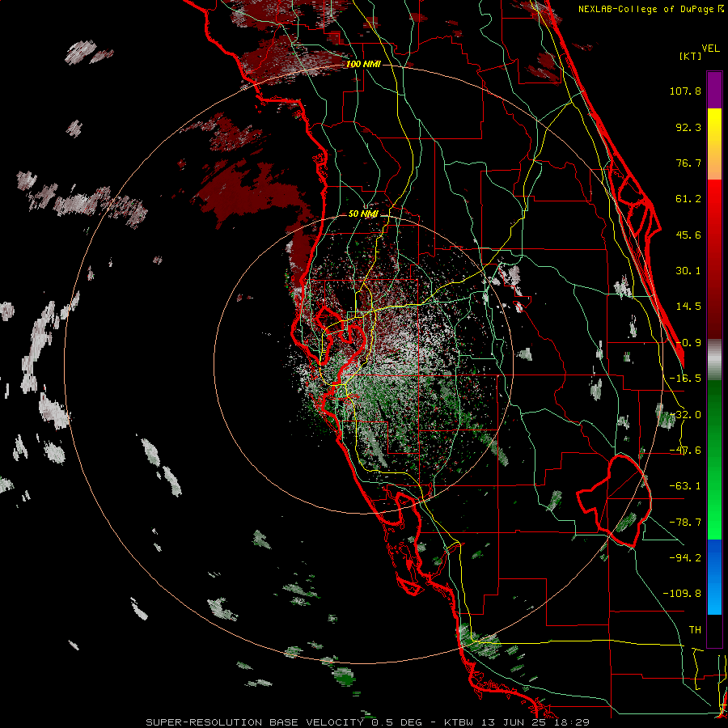Click the 100 NMI range ring label

tap(363, 64)
